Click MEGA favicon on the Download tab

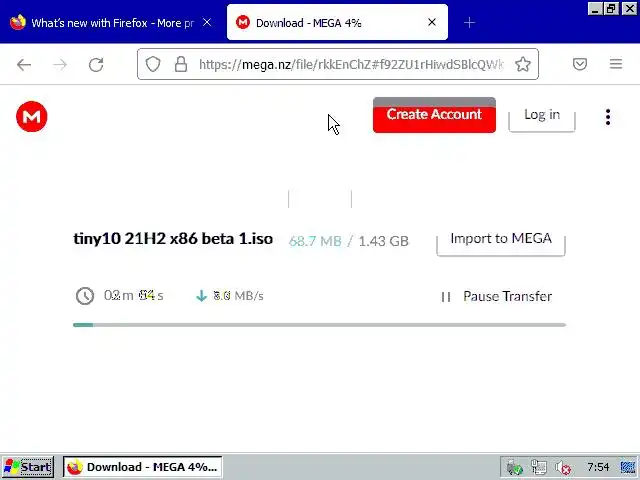pos(243,22)
